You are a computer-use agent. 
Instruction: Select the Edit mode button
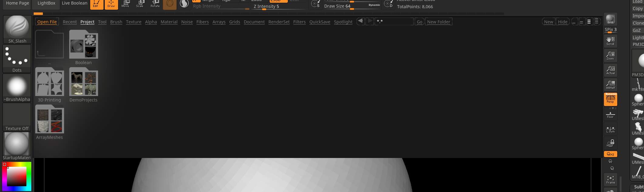tap(97, 4)
